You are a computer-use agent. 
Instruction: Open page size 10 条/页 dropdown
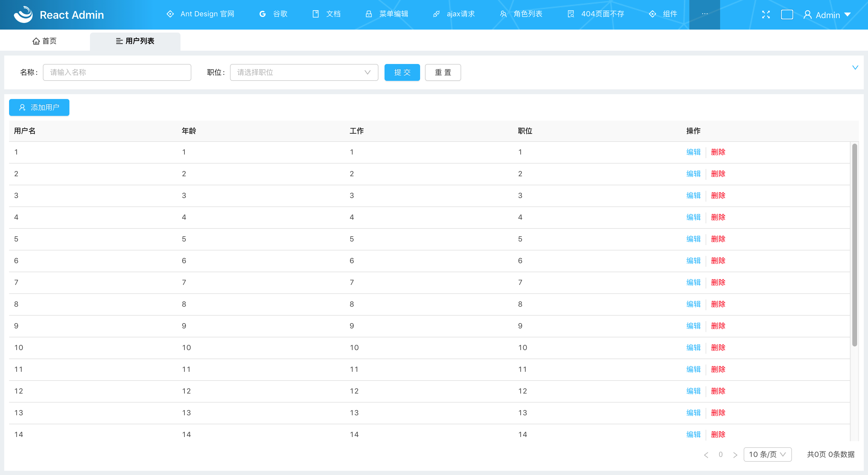tap(767, 454)
